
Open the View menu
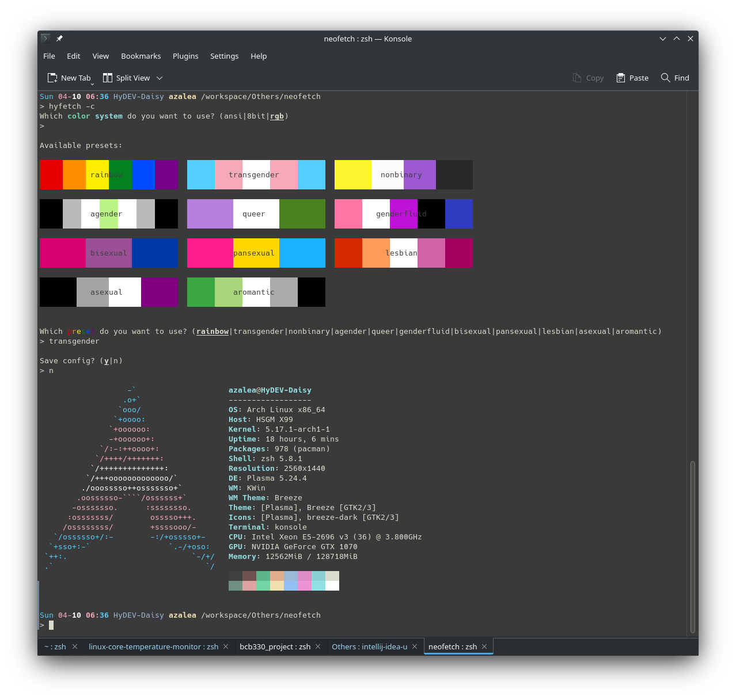tap(100, 56)
